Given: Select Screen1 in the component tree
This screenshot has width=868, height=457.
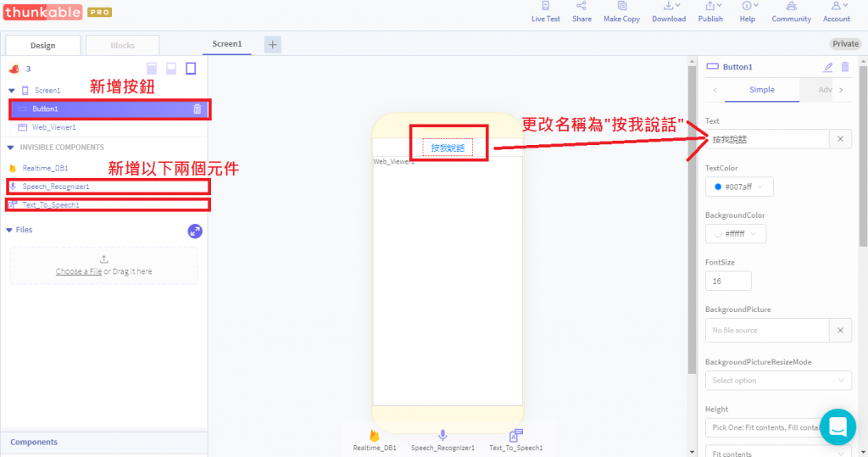Looking at the screenshot, I should pyautogui.click(x=47, y=90).
